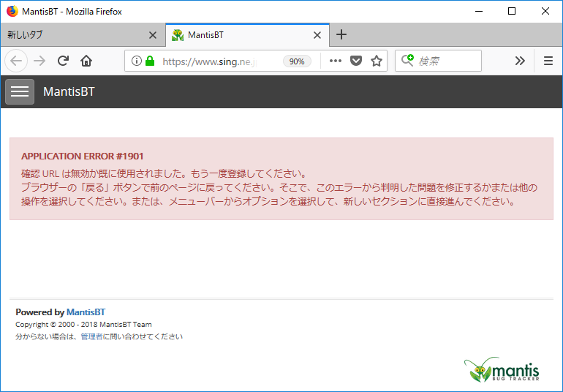Maximize the Firefox window

tap(512, 11)
